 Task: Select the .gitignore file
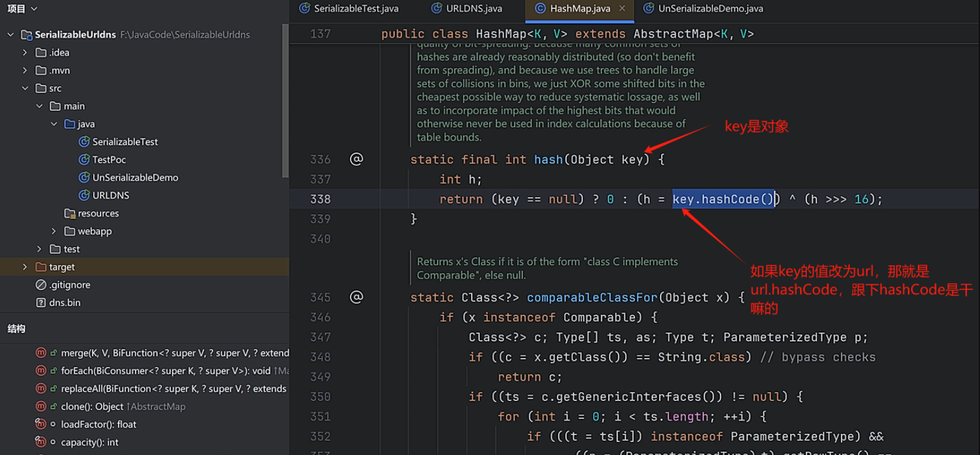69,285
